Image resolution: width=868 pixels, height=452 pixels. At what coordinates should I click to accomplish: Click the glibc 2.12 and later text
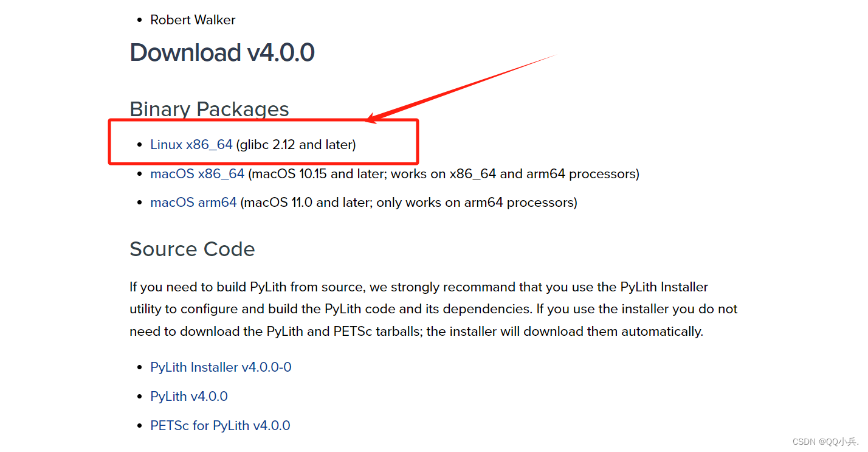click(295, 144)
